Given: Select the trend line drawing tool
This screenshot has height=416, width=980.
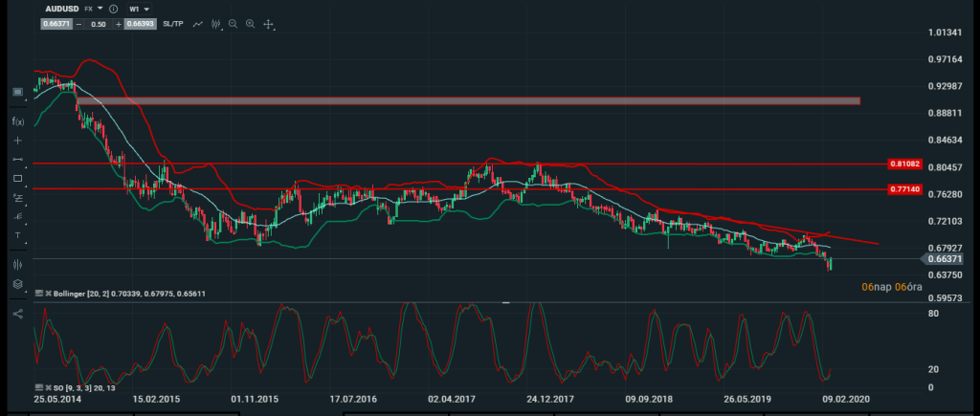Looking at the screenshot, I should (x=17, y=159).
